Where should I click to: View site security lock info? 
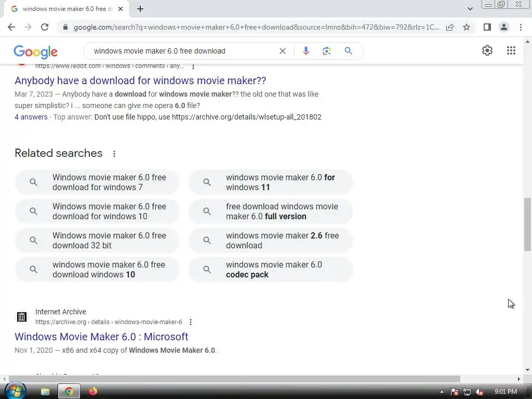point(65,27)
